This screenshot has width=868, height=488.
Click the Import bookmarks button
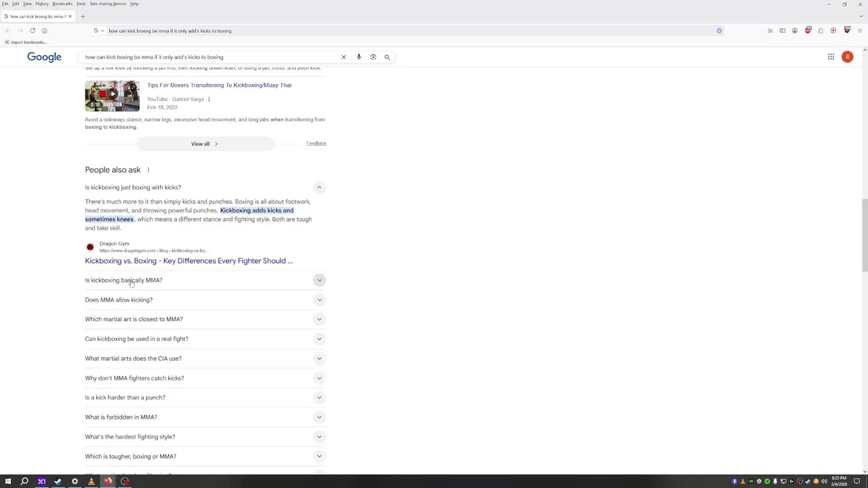[25, 42]
